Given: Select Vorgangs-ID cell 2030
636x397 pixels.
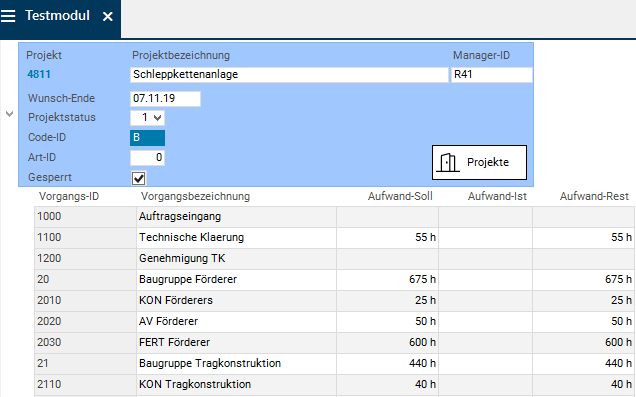Looking at the screenshot, I should (85, 343).
